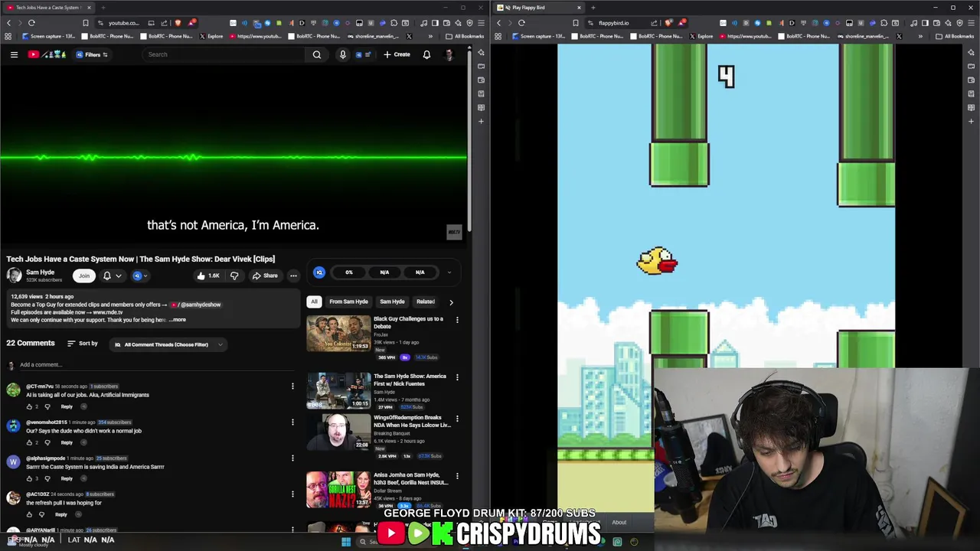Click the About link under the game
This screenshot has height=551, width=980.
click(x=619, y=523)
